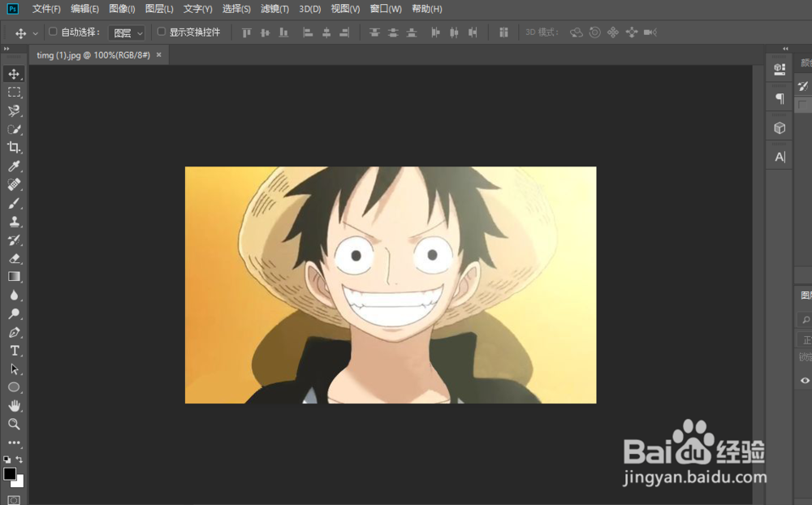The image size is (812, 505).
Task: Select the Pen tool
Action: (14, 332)
